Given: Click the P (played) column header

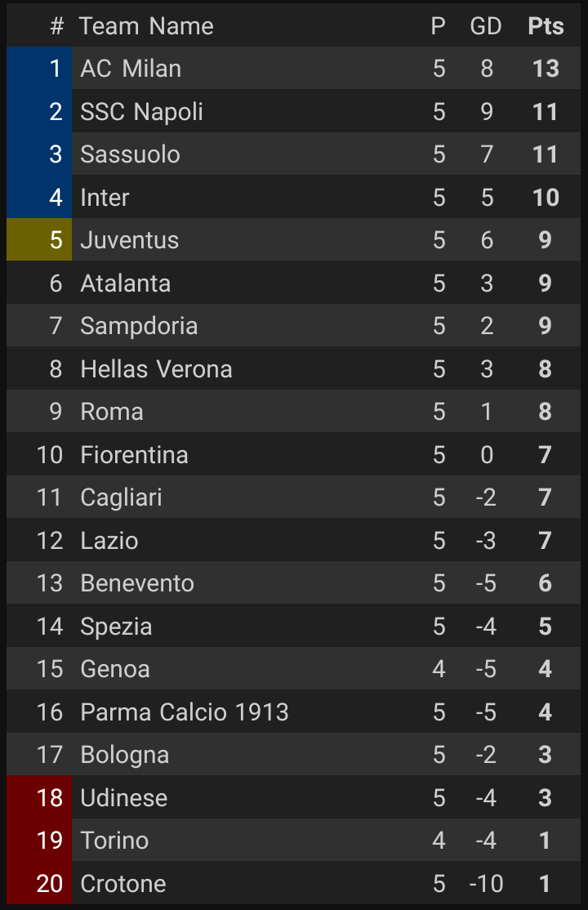Looking at the screenshot, I should pyautogui.click(x=439, y=26).
